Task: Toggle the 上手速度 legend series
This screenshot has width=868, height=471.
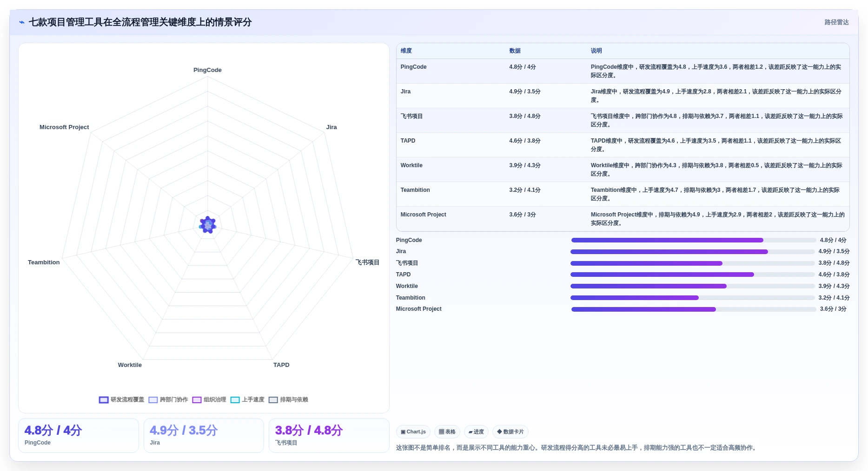Action: point(247,399)
